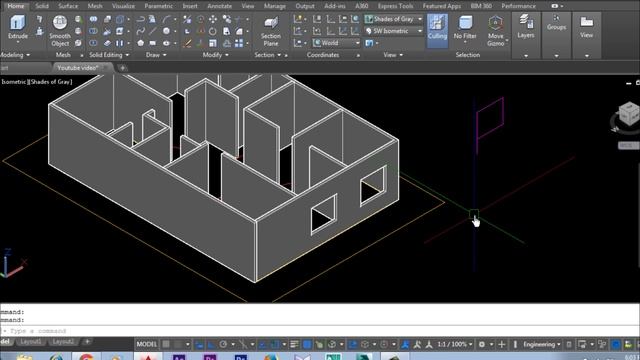Select the Move tool in Modify
This screenshot has height=360, width=640.
pyautogui.click(x=213, y=19)
